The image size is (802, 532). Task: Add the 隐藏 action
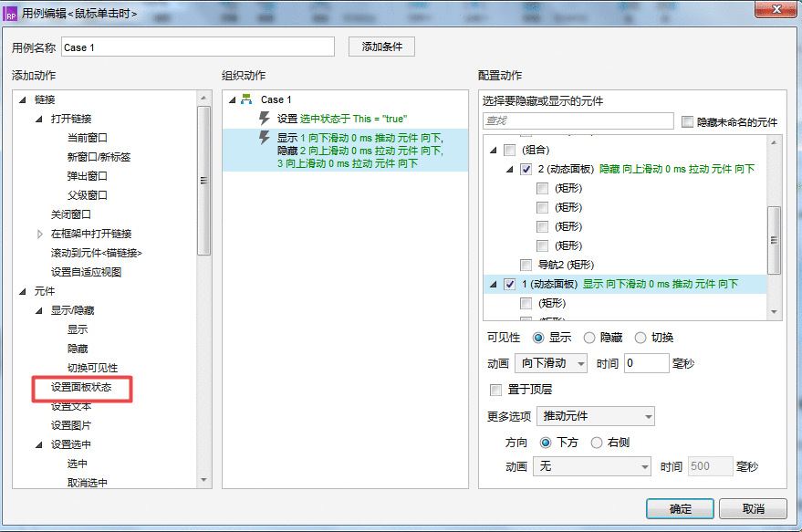(x=78, y=349)
